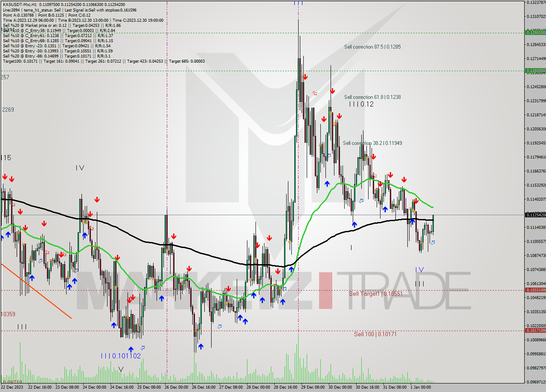Click the '22 Dec 2023' time axis label
This screenshot has width=546, height=392.
[12, 387]
